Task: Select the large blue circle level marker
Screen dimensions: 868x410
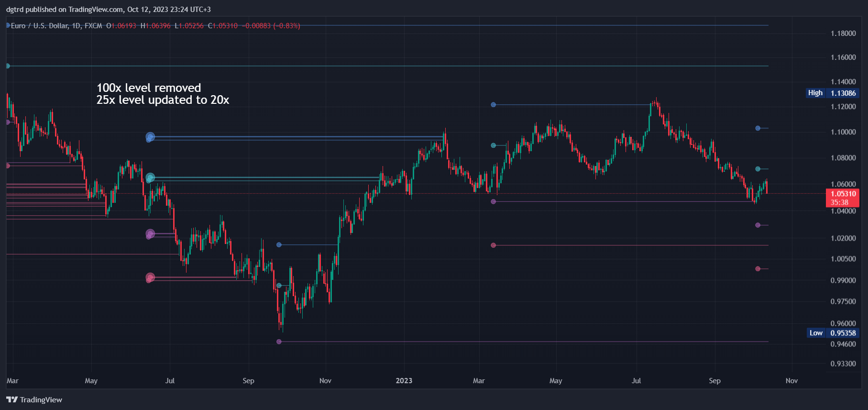Action: 150,137
